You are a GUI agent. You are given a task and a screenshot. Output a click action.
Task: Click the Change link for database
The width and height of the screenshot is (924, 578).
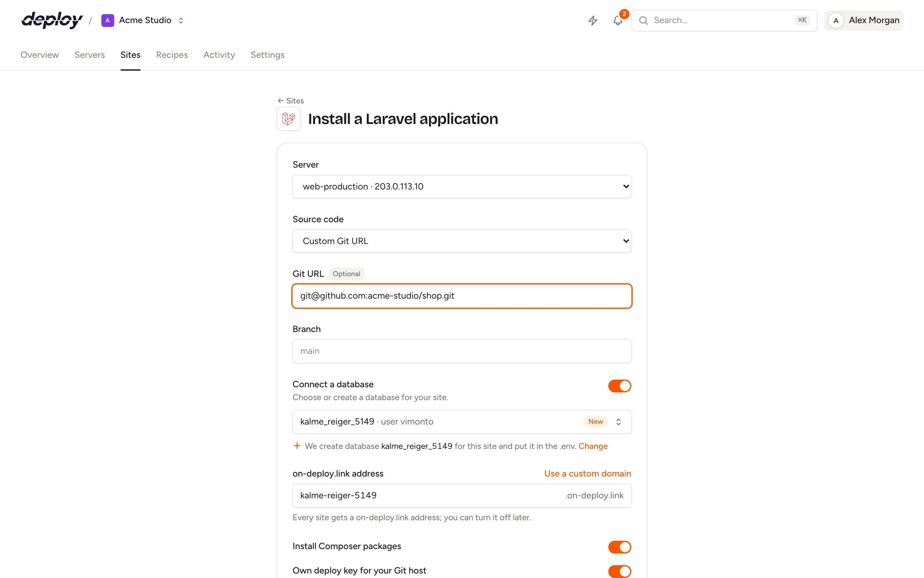coord(593,446)
